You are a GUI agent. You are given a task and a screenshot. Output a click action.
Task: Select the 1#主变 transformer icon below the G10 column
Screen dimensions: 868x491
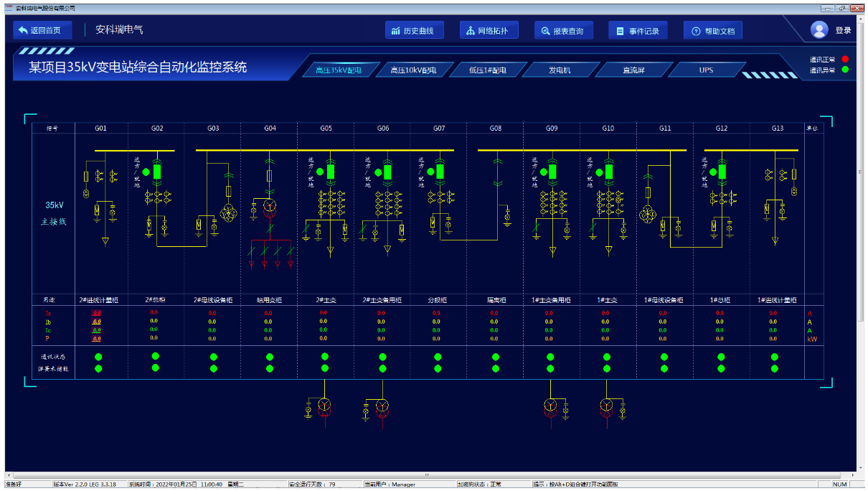pyautogui.click(x=608, y=407)
